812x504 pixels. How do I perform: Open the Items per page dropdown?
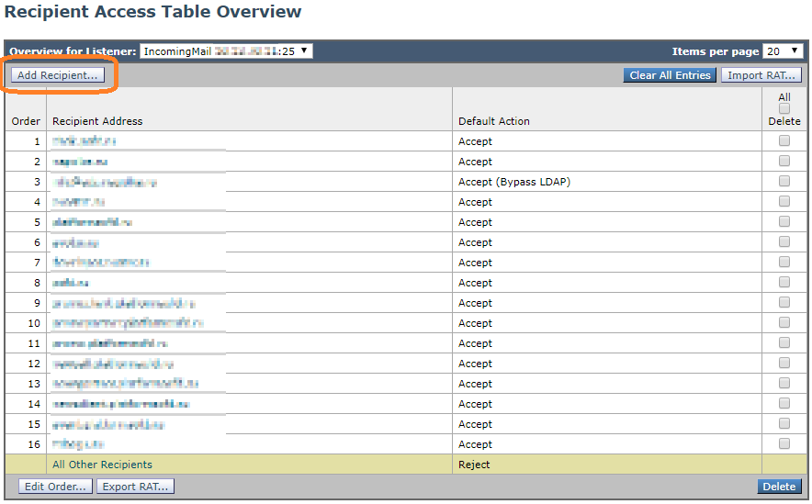pos(783,51)
